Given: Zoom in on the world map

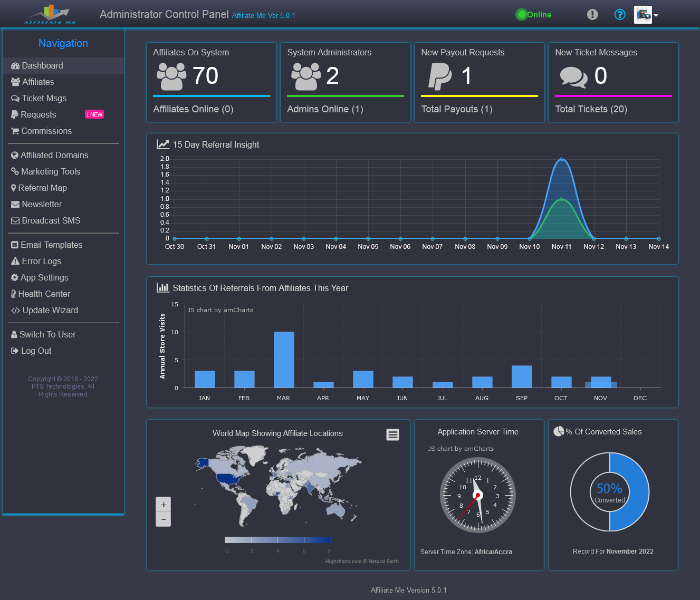Looking at the screenshot, I should (x=164, y=505).
